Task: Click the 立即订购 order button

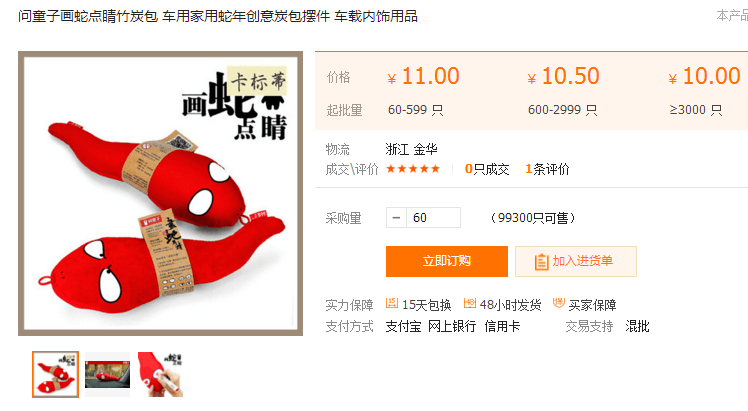Action: (447, 261)
